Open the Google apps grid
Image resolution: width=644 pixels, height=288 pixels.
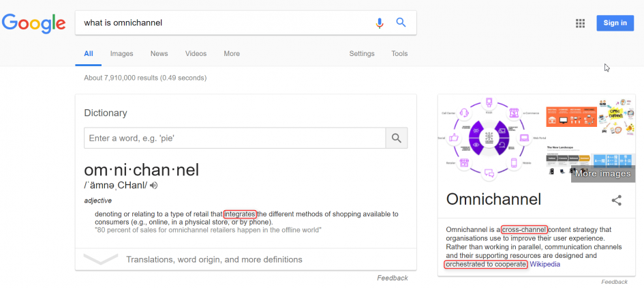(x=580, y=23)
